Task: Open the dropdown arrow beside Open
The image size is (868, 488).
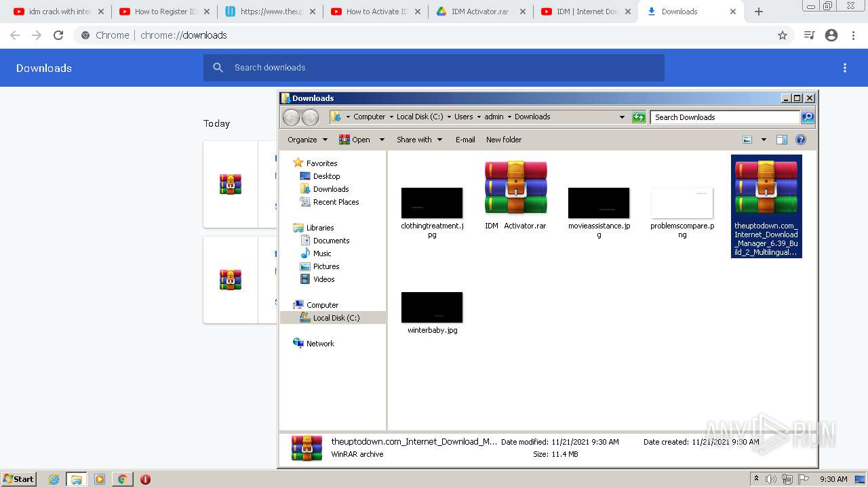Action: [x=382, y=140]
